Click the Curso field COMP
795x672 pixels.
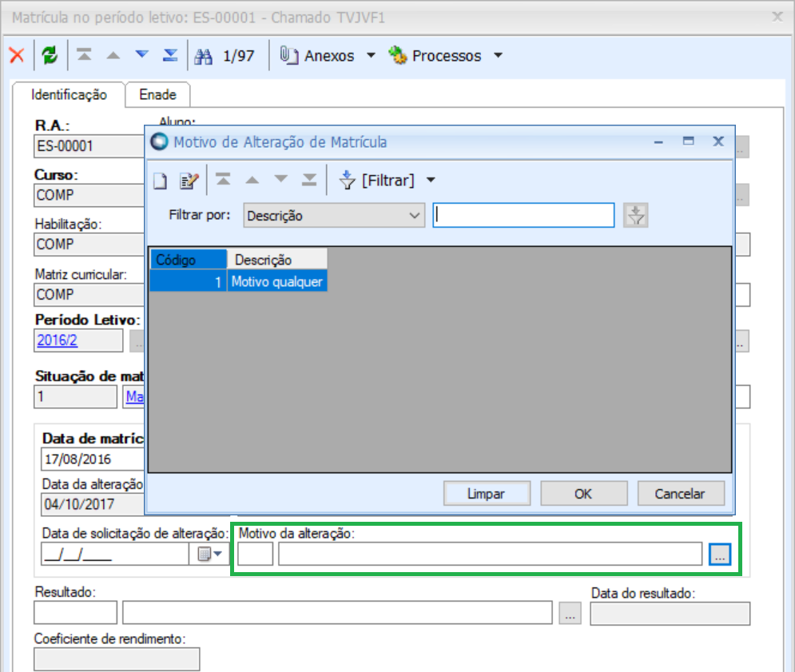coord(89,195)
